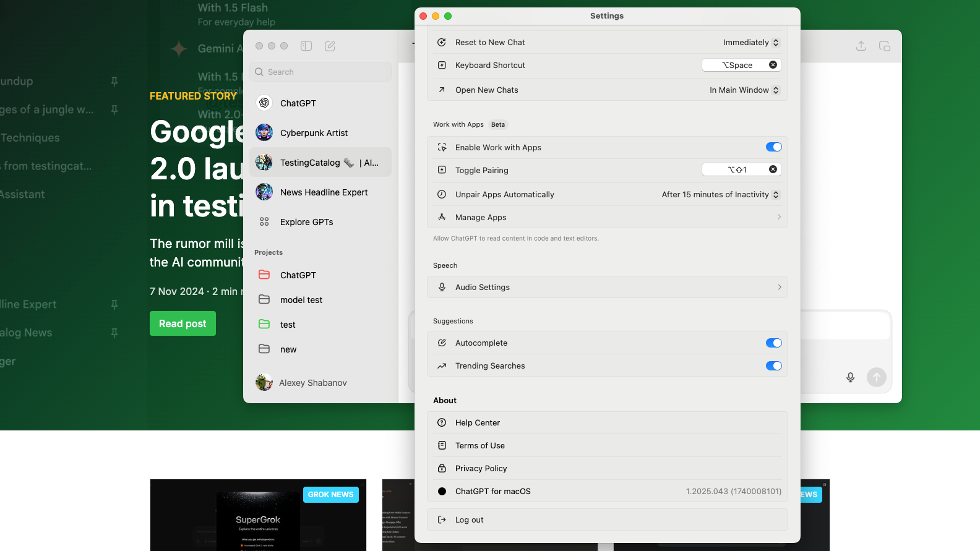Click the microphone dictation icon
The image size is (980, 551).
851,377
